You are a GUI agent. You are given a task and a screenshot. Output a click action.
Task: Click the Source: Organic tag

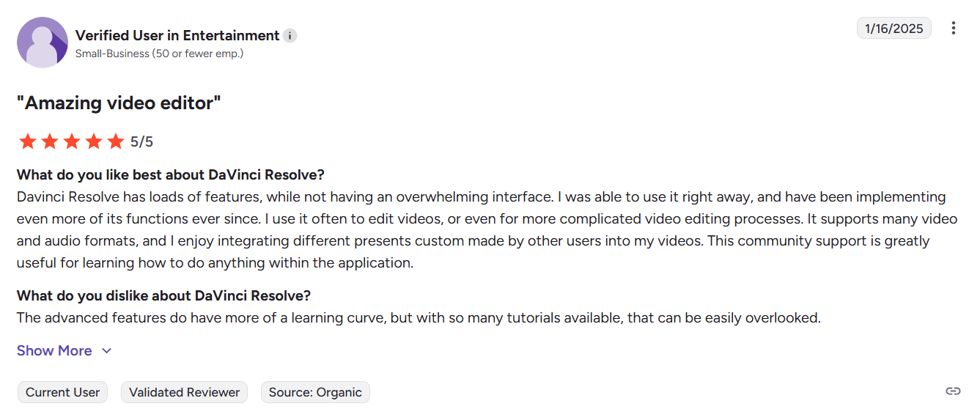[x=315, y=392]
